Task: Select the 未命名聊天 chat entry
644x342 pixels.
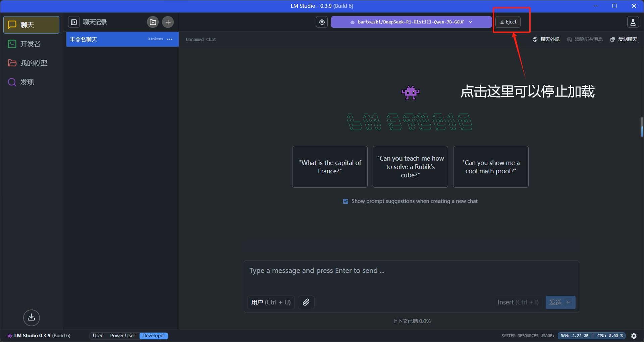Action: click(122, 39)
